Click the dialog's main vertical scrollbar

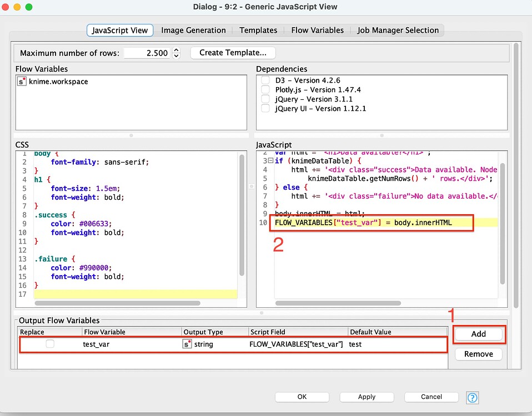(516, 175)
